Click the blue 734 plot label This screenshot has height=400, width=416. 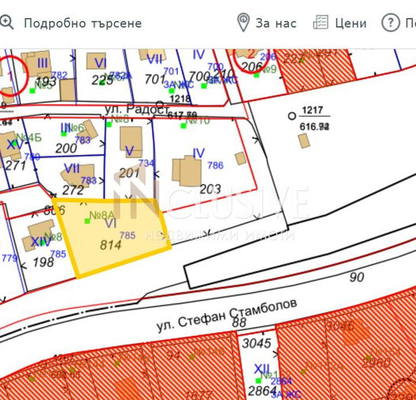147,163
